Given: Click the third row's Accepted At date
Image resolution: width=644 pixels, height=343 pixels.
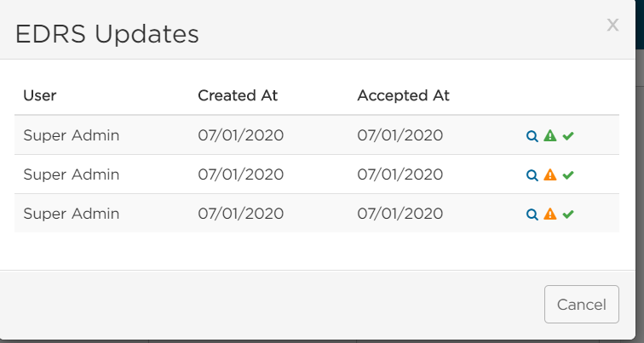Looking at the screenshot, I should (400, 214).
